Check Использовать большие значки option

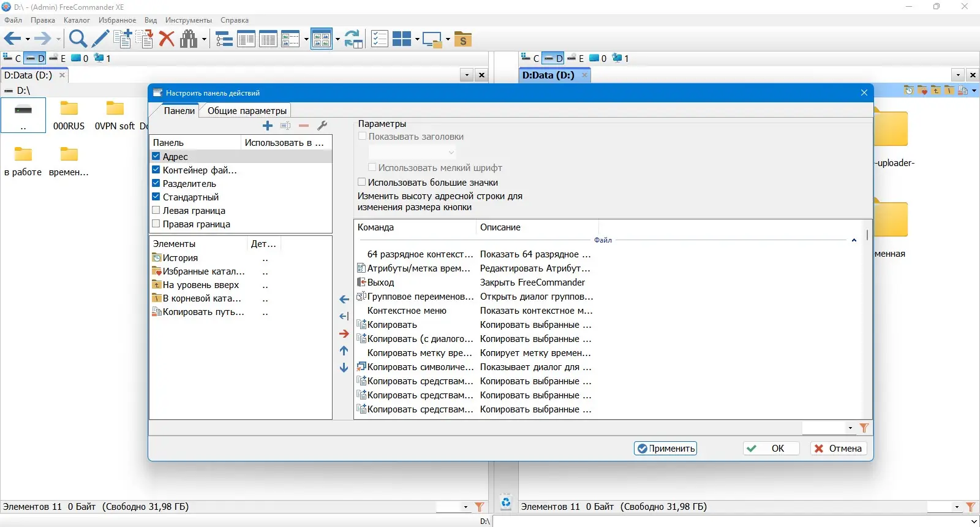pyautogui.click(x=362, y=182)
